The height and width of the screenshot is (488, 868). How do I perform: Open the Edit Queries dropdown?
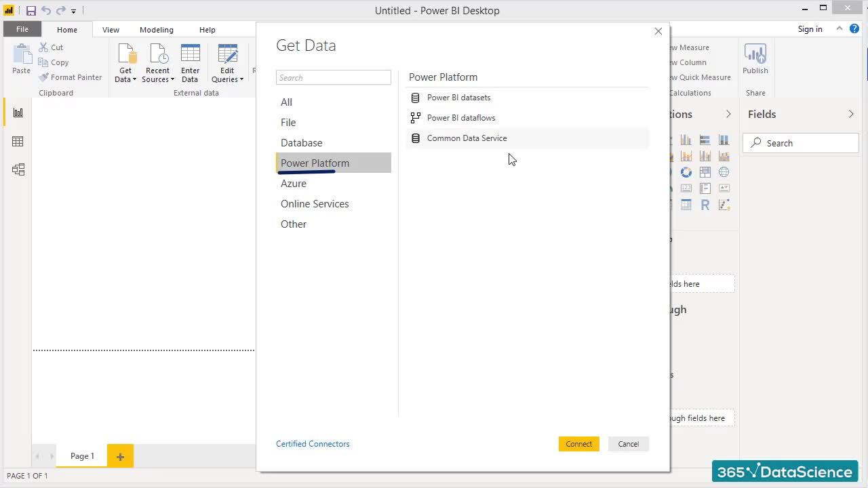coord(227,64)
